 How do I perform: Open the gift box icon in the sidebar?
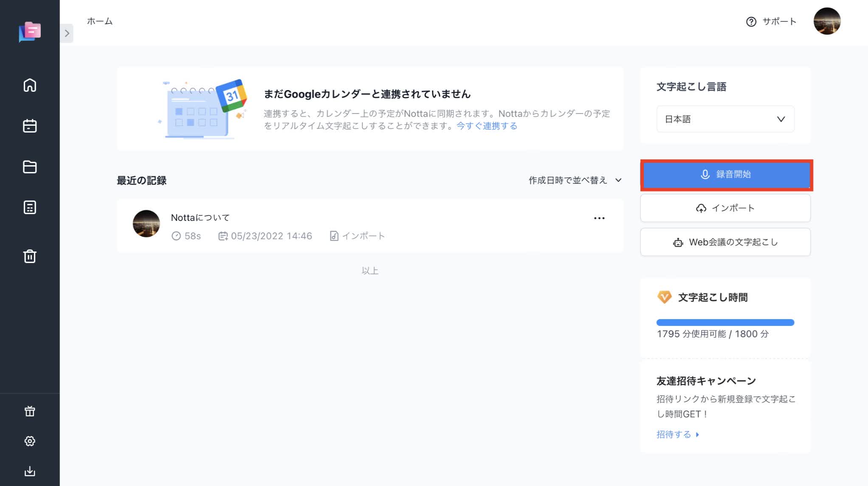coord(30,411)
